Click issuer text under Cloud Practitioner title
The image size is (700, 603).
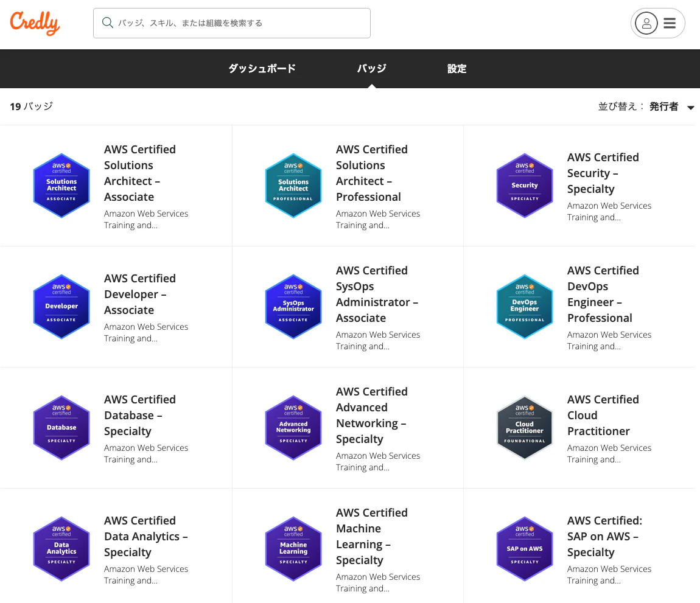click(609, 453)
